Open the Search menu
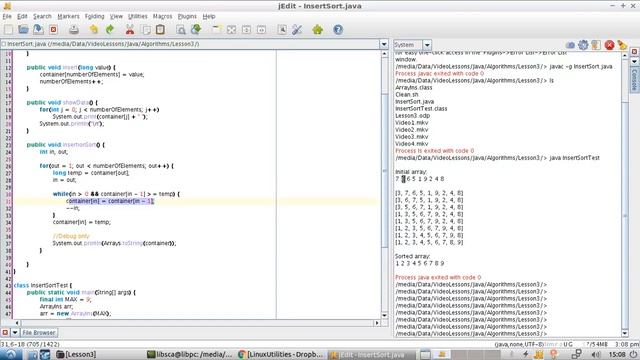 pyautogui.click(x=42, y=16)
